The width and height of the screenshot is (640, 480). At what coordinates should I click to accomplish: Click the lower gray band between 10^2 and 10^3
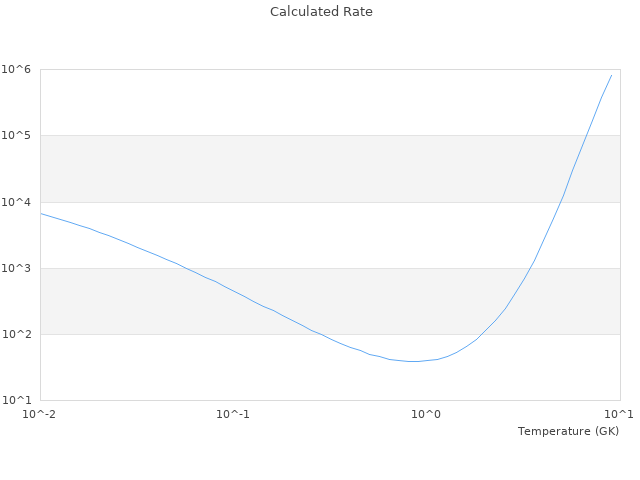(300, 300)
